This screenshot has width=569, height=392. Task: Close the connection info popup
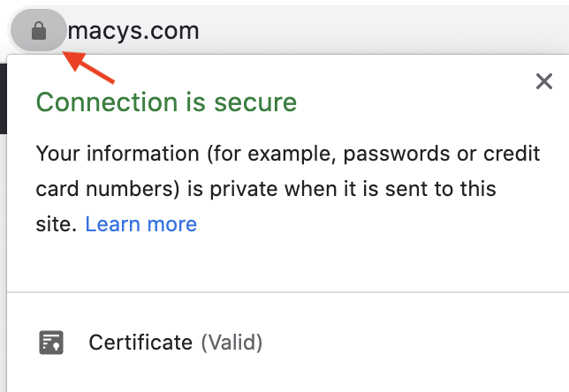(x=544, y=82)
